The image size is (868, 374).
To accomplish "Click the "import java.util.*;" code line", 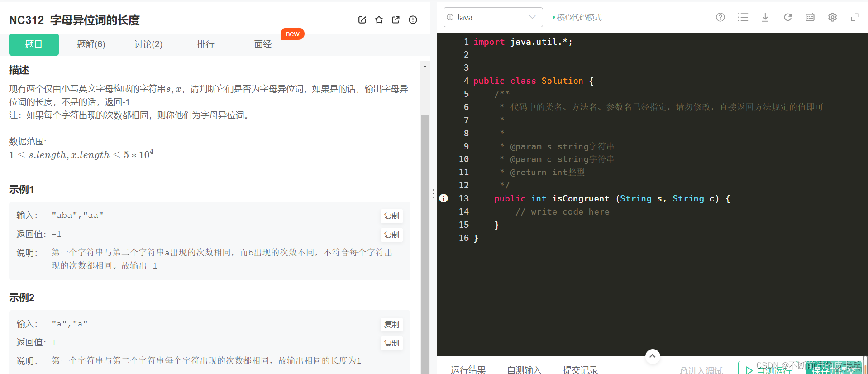I will coord(523,42).
